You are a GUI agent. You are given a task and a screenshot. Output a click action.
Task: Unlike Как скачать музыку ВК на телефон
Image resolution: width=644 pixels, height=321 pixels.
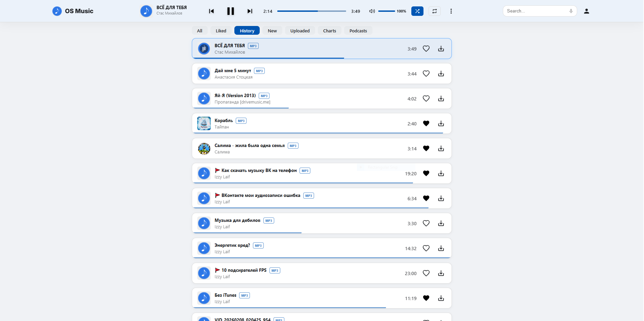[x=426, y=173]
